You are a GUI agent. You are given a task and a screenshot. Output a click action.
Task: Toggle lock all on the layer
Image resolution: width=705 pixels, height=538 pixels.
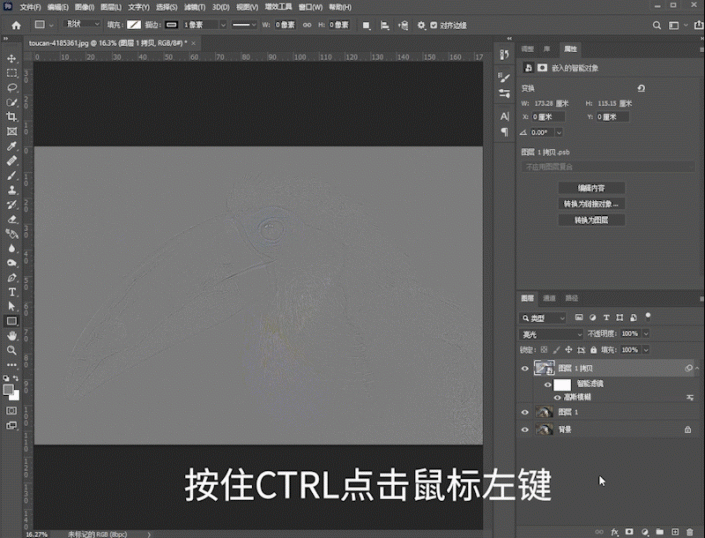click(x=593, y=350)
